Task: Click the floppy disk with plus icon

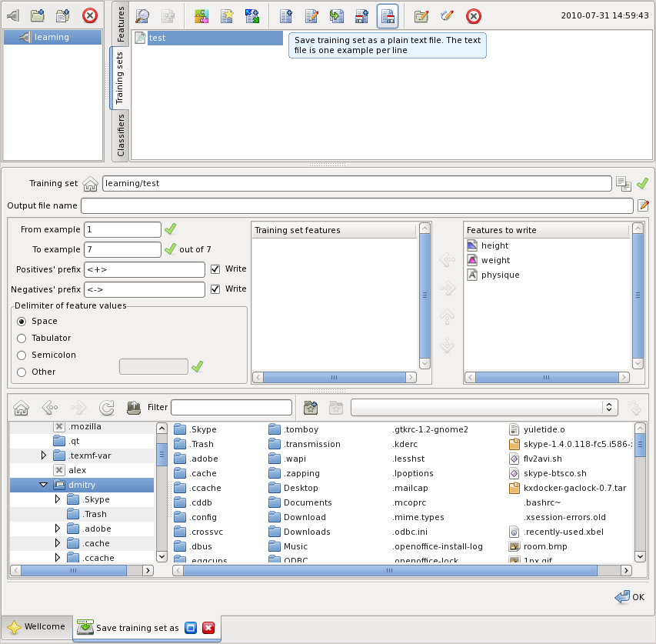Action: [x=362, y=16]
